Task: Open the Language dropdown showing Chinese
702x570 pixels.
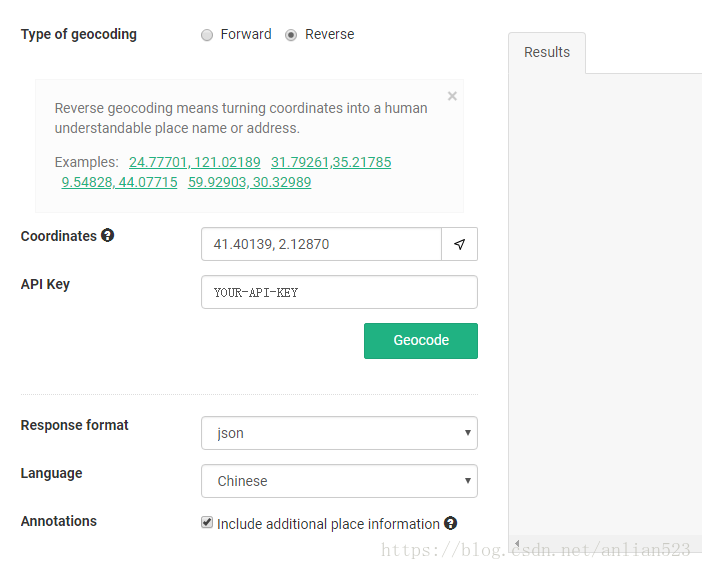Action: 339,481
